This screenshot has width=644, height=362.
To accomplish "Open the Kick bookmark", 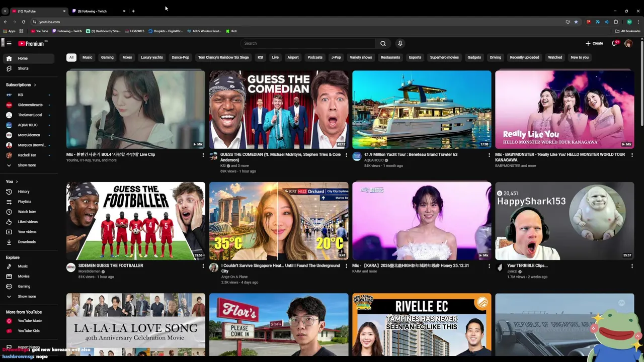I will pos(231,31).
